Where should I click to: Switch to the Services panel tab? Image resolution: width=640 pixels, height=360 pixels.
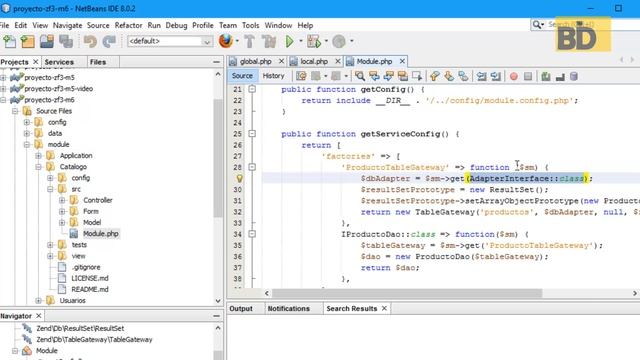(x=59, y=62)
